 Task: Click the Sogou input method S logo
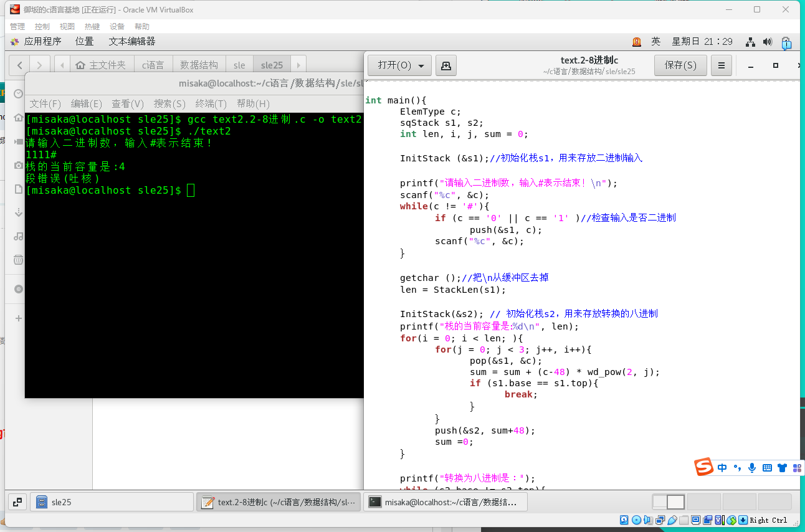click(x=704, y=467)
